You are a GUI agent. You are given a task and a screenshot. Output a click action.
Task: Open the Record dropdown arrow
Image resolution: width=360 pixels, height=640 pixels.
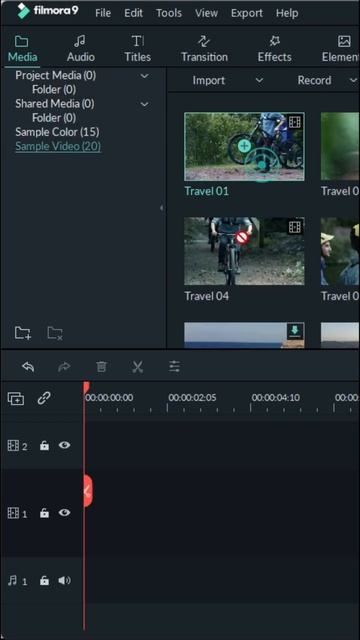coord(353,80)
